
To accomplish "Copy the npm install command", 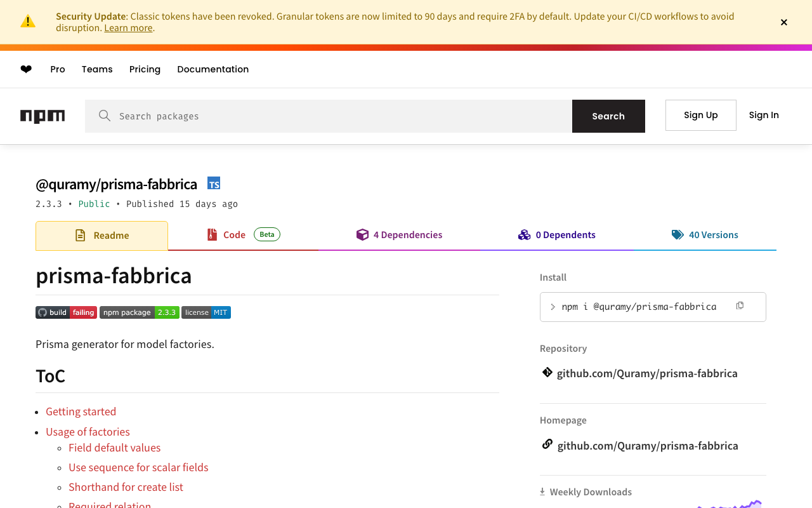I will [740, 306].
